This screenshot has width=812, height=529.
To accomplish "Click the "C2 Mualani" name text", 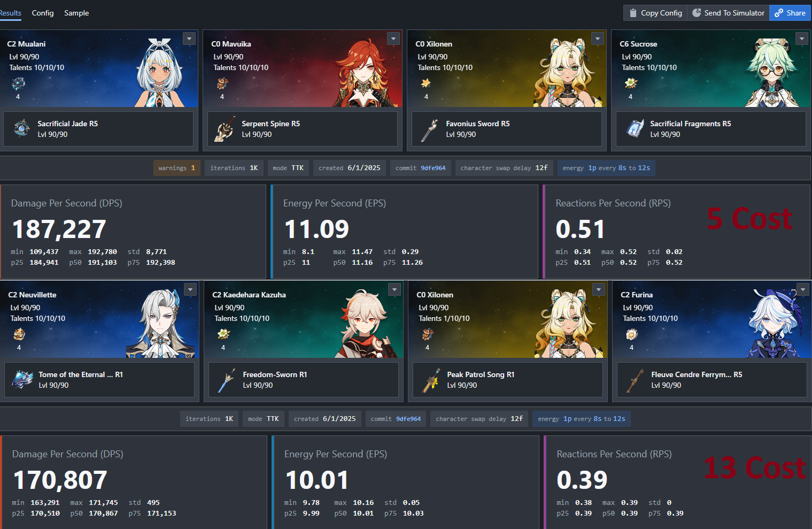I will tap(26, 44).
